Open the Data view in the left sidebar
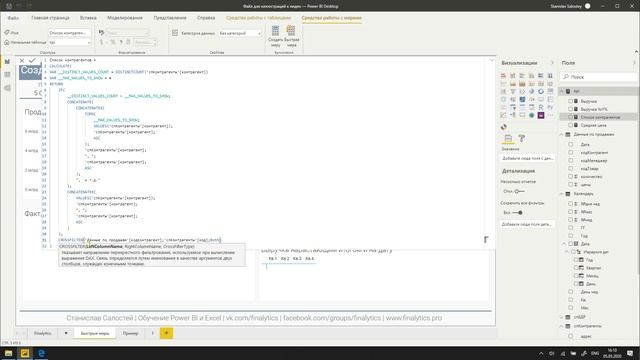The height and width of the screenshot is (360, 640). click(7, 75)
